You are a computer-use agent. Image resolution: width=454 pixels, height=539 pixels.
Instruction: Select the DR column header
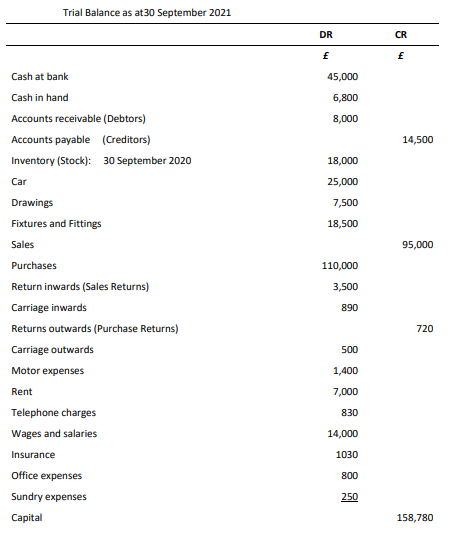[326, 35]
